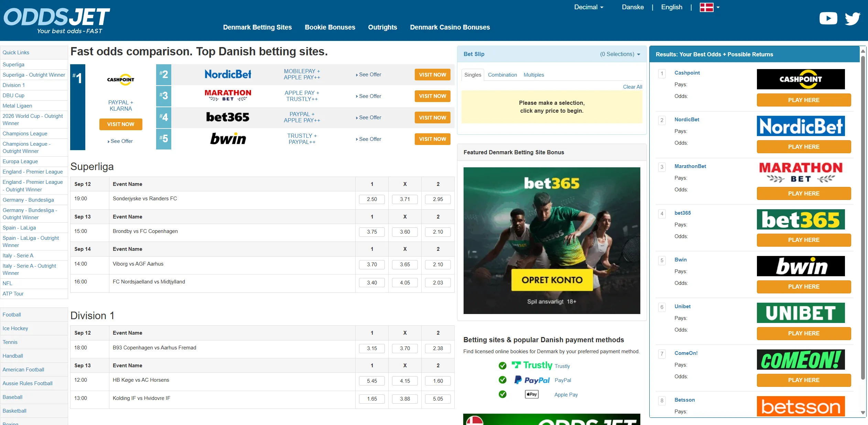
Task: Click results panel scrollbar down arrow
Action: click(x=862, y=413)
